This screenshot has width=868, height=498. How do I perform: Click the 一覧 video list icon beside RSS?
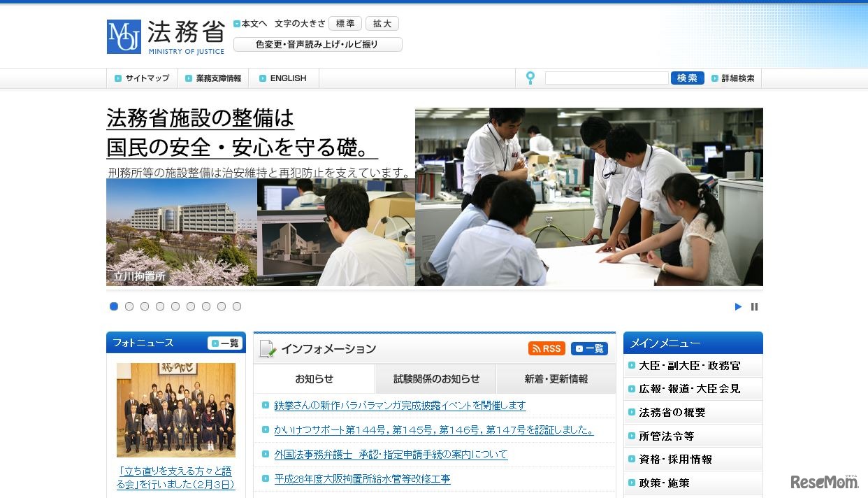[x=588, y=348]
